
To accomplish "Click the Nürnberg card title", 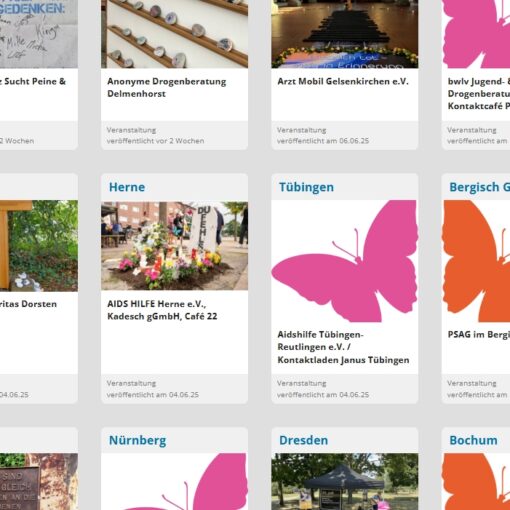I will pos(138,440).
